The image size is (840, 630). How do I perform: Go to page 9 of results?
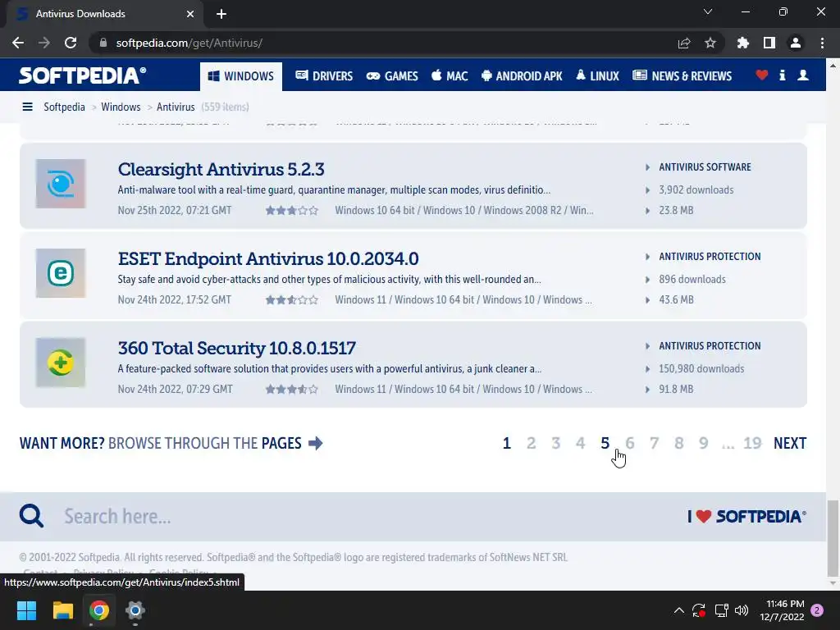click(703, 443)
